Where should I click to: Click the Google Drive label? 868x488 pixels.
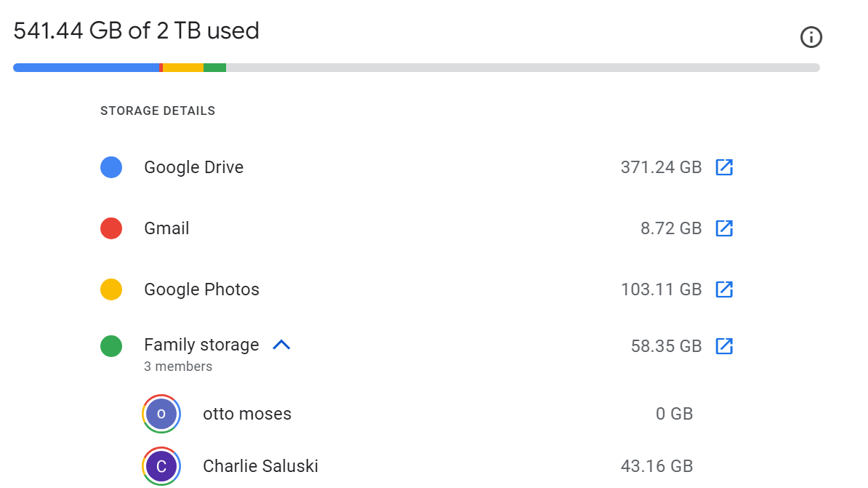194,167
